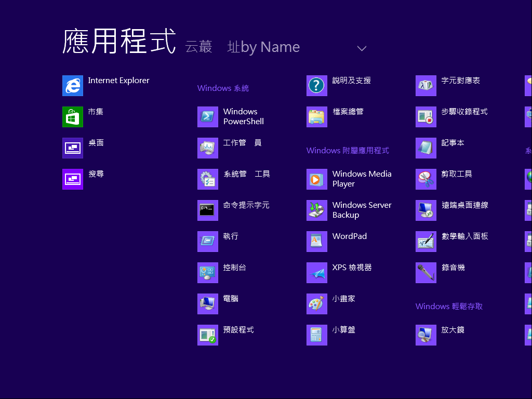Screen dimensions: 532x399
Task: Click the 'Windows PowerShell' text label
Action: (243, 116)
